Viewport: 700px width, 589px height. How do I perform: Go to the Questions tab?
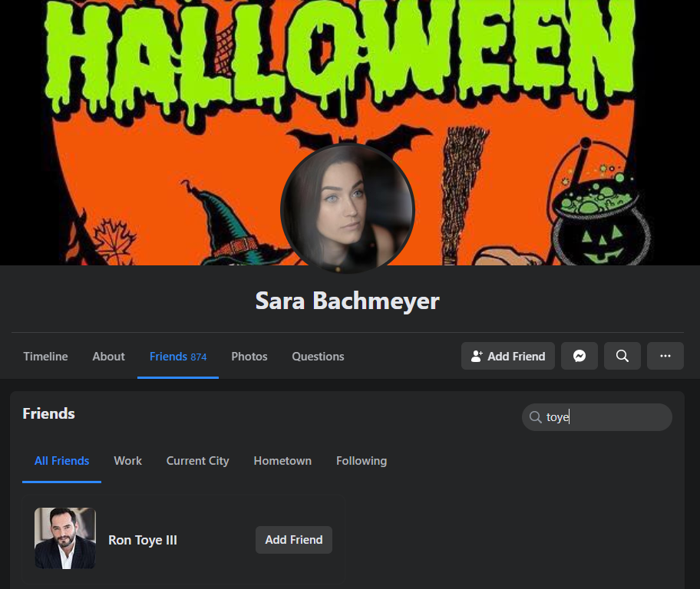click(318, 357)
